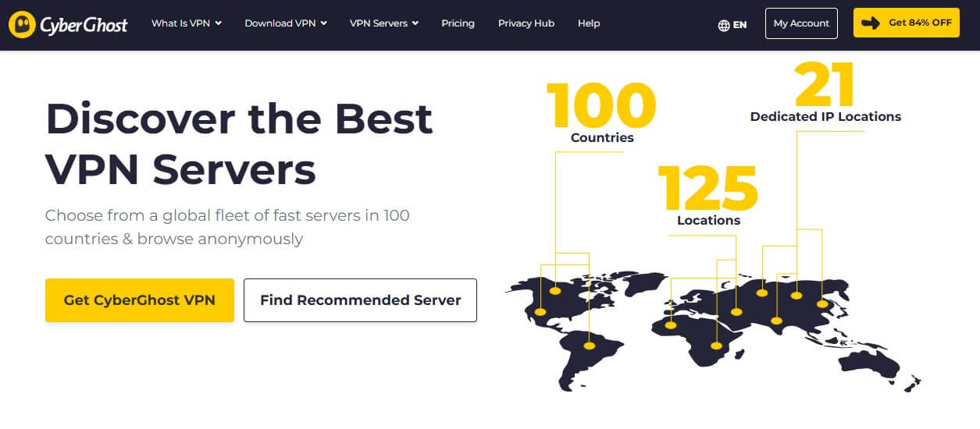Select the 100 Countries figure

[x=601, y=112]
